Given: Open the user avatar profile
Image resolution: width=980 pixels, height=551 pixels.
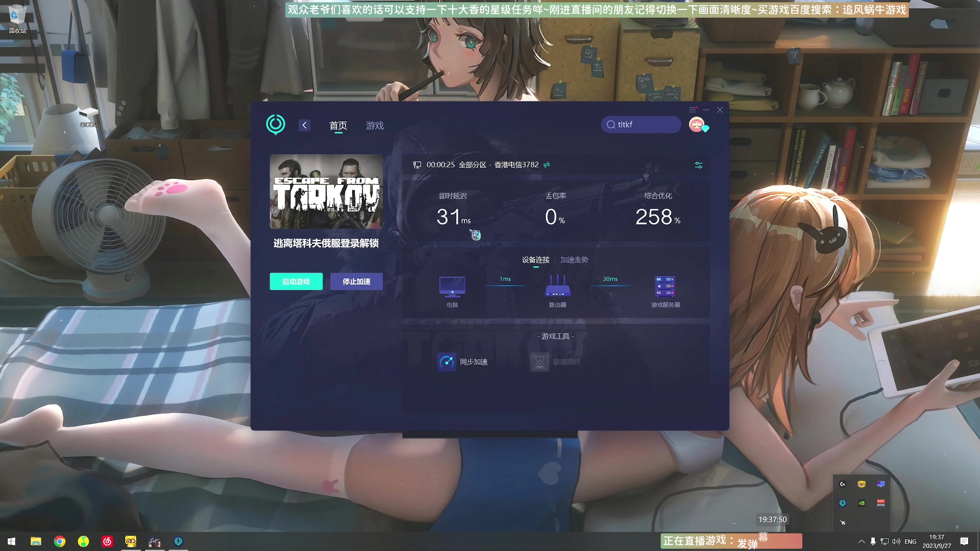Looking at the screenshot, I should coord(697,124).
